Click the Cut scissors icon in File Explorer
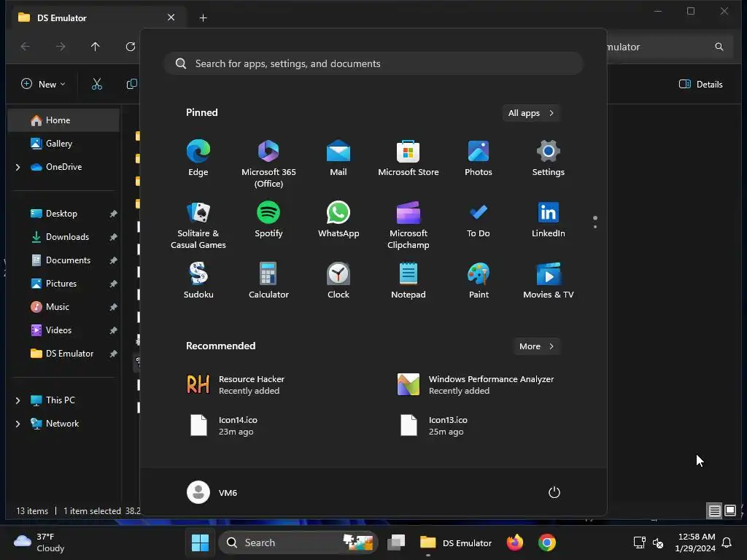 97,85
